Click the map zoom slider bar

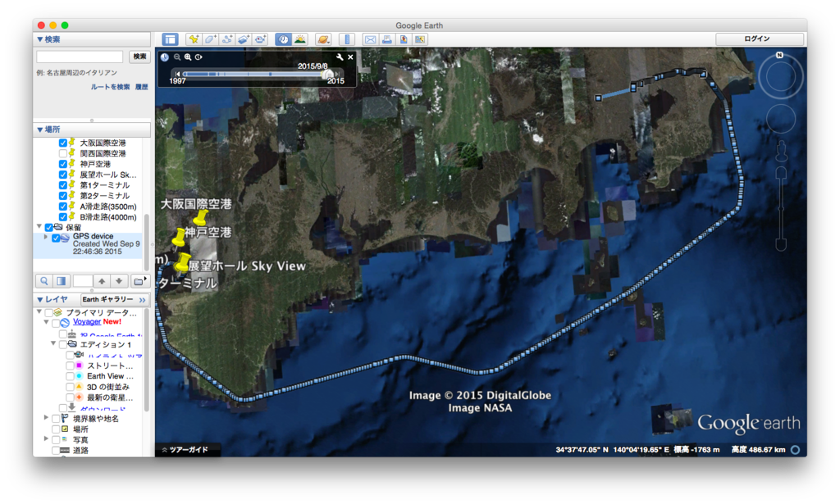781,209
